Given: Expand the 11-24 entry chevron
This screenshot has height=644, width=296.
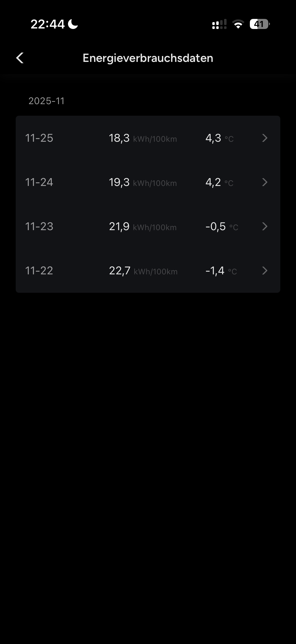Looking at the screenshot, I should pos(265,182).
